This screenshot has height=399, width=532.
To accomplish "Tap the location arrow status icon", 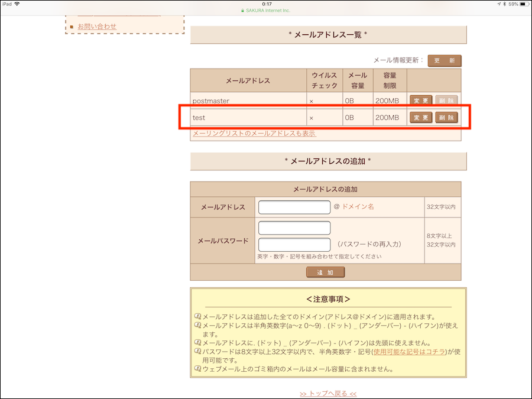I will click(x=499, y=4).
